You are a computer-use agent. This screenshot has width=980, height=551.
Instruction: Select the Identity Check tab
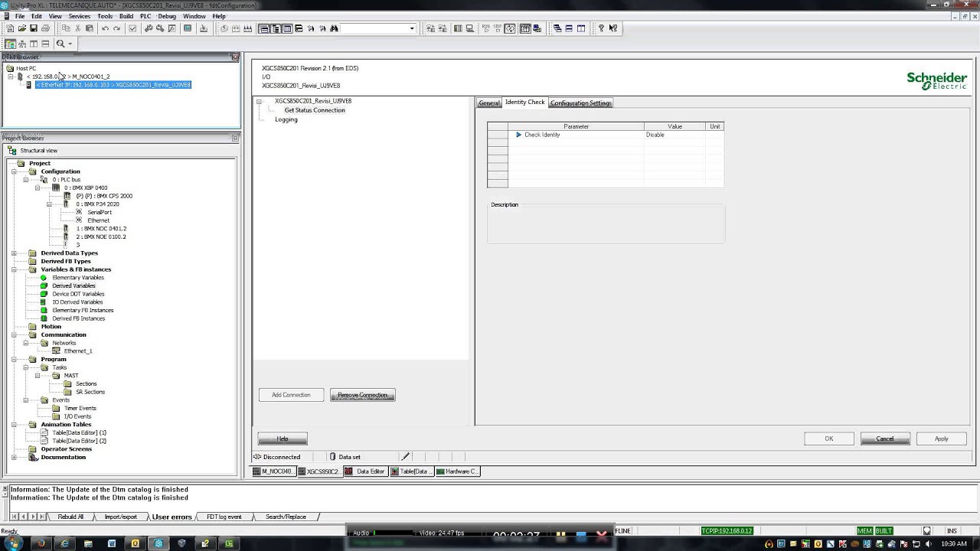pos(525,103)
